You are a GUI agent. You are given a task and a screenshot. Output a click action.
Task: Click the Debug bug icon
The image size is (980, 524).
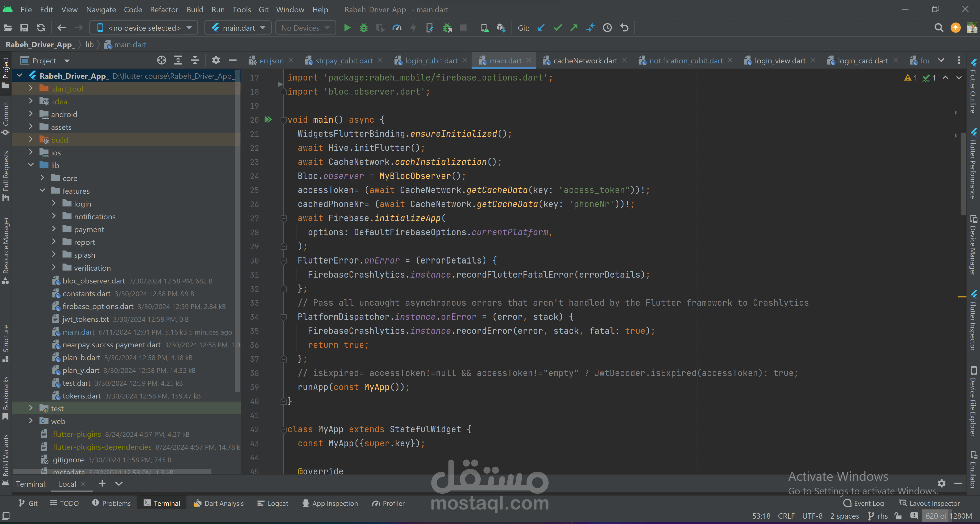tap(363, 28)
